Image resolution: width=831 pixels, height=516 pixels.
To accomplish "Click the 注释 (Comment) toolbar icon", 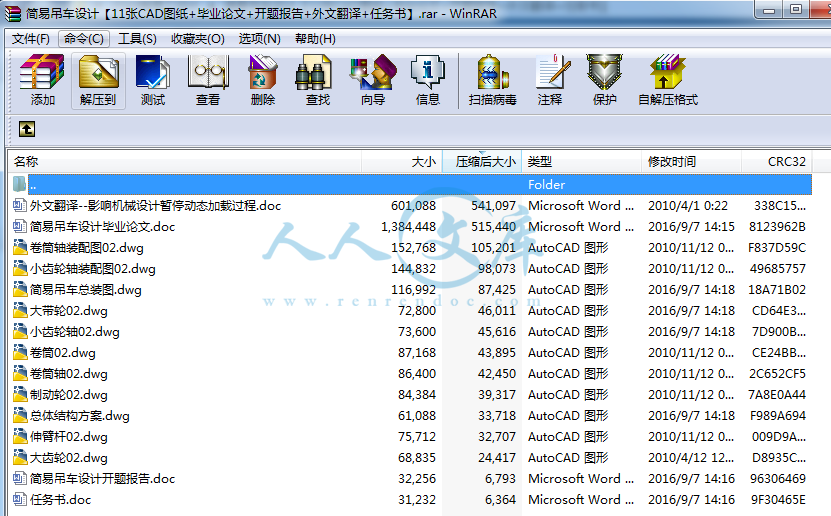I will [x=550, y=81].
